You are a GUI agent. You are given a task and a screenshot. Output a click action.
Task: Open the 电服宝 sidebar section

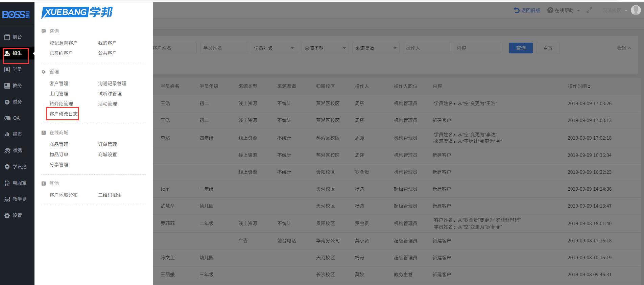(15, 183)
